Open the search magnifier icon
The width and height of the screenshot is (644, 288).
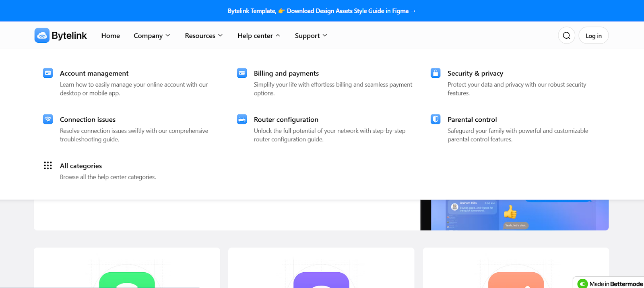pos(566,35)
